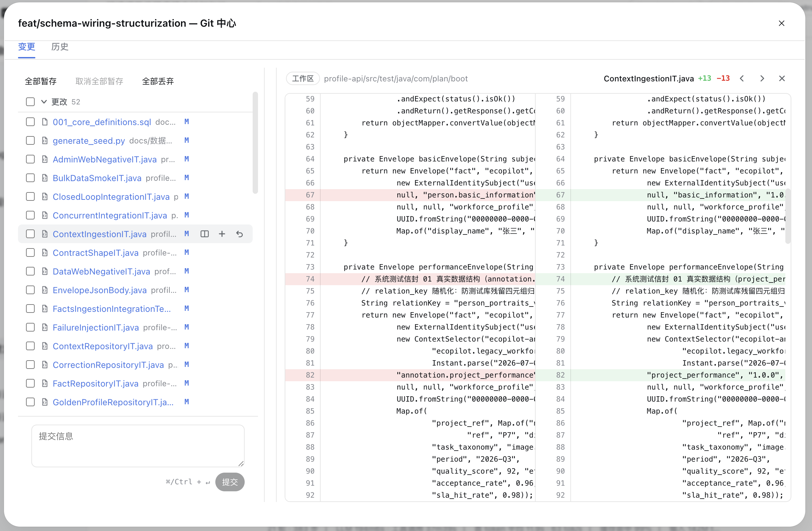Open GoldenProfileRepositoryIT.java file link
Viewport: 812px width, 531px height.
[x=113, y=402]
